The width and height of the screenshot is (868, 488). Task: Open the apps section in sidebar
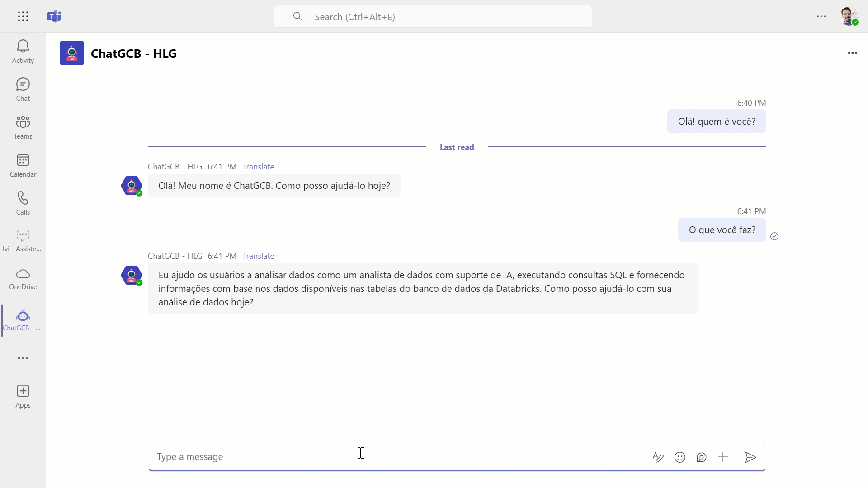pos(23,396)
